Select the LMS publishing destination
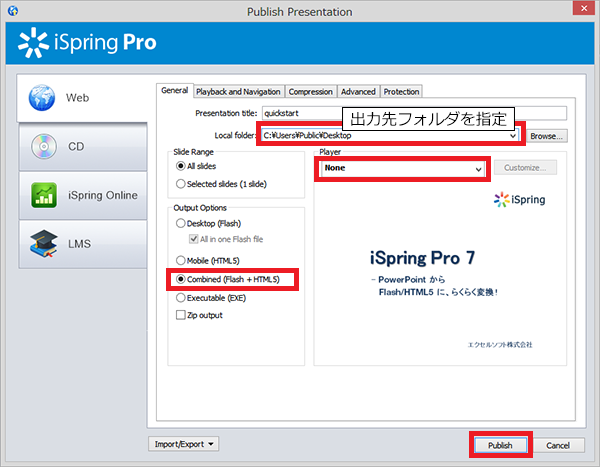Image resolution: width=600 pixels, height=467 pixels. pos(83,244)
